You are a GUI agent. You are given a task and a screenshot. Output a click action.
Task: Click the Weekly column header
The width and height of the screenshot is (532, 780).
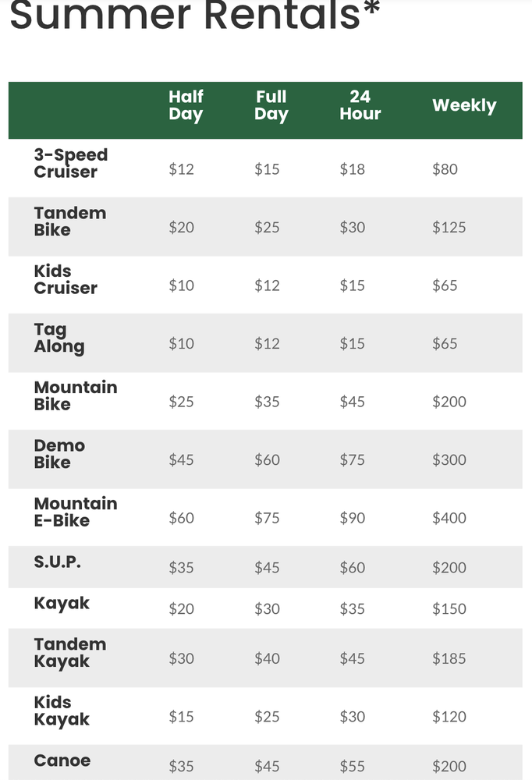[x=464, y=105]
